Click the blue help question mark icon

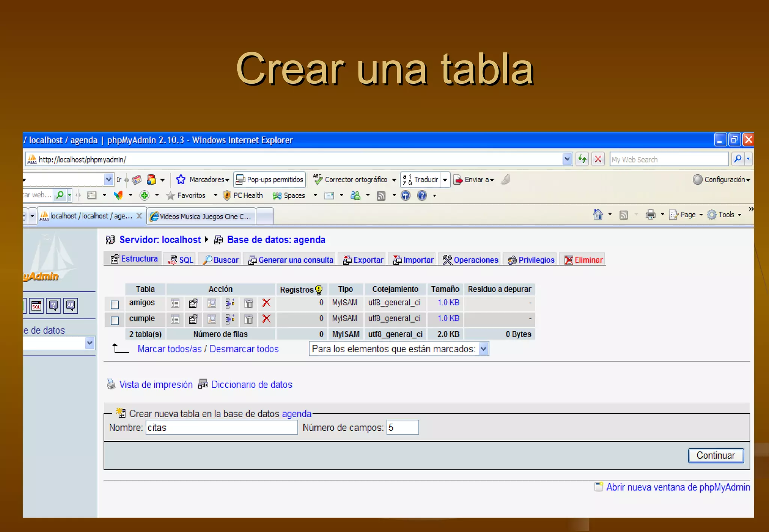click(x=422, y=195)
